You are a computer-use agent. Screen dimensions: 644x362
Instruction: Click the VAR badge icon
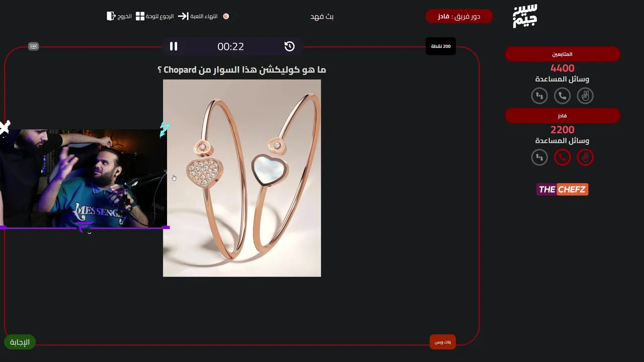(33, 46)
